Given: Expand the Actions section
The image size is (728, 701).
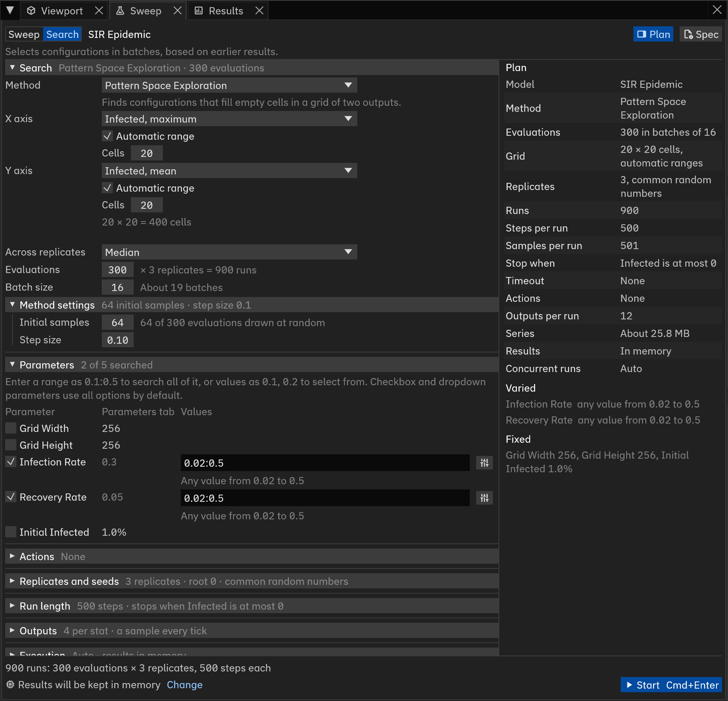Looking at the screenshot, I should click(x=251, y=556).
